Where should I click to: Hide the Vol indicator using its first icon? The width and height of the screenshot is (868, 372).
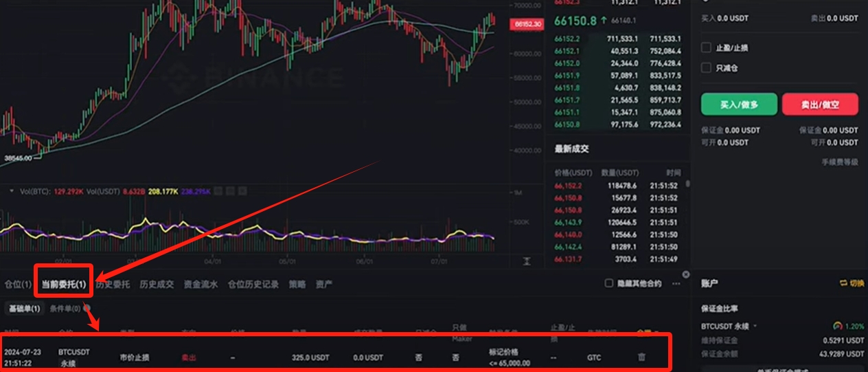click(219, 190)
